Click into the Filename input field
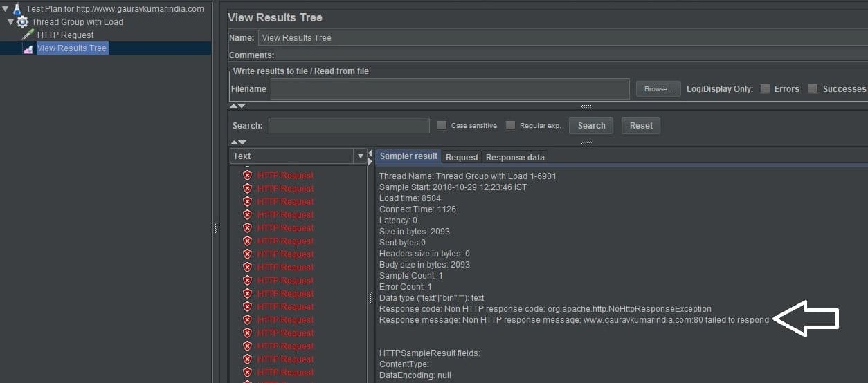 pos(449,88)
